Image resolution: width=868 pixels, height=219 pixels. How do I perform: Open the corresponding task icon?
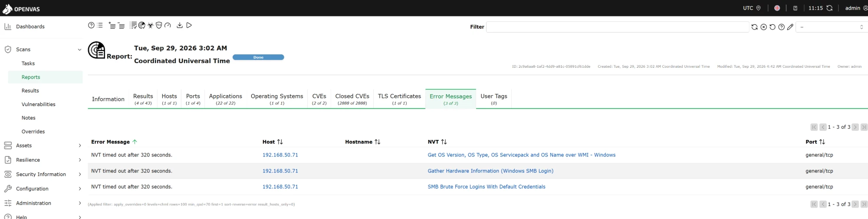point(134,25)
